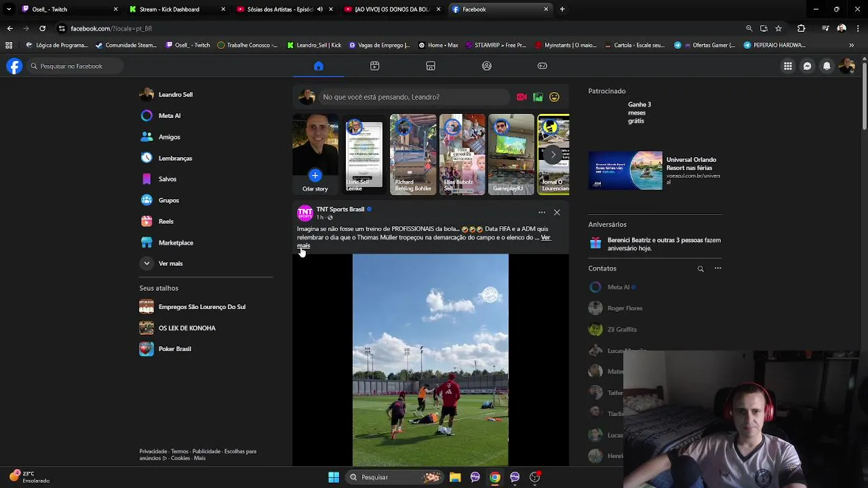Search contacts with the magnifier icon
This screenshot has width=868, height=488.
point(701,268)
